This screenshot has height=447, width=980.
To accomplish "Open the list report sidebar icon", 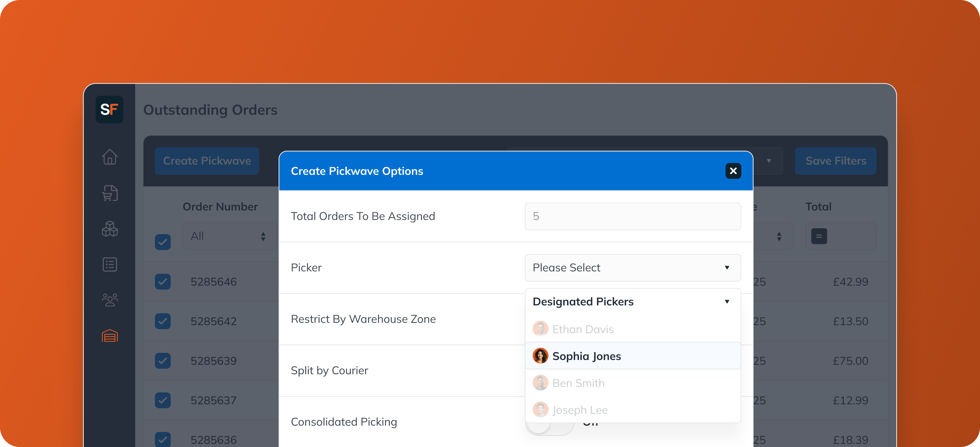I will point(110,264).
